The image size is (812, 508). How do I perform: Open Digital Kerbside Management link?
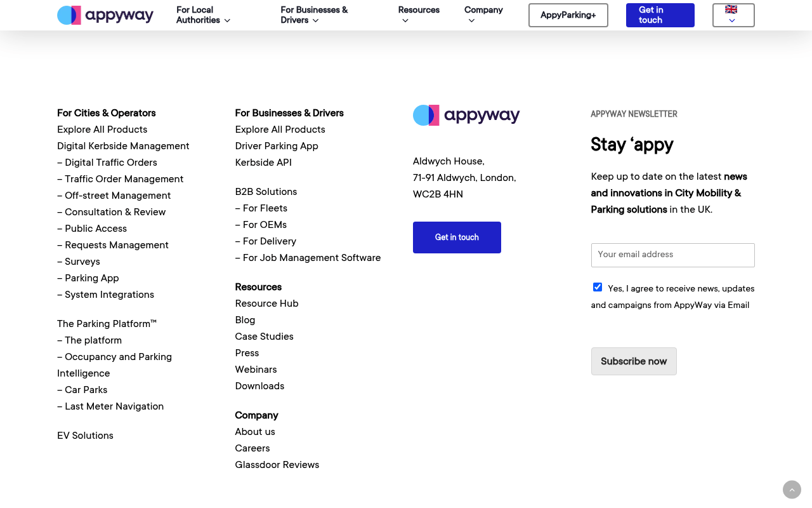123,146
